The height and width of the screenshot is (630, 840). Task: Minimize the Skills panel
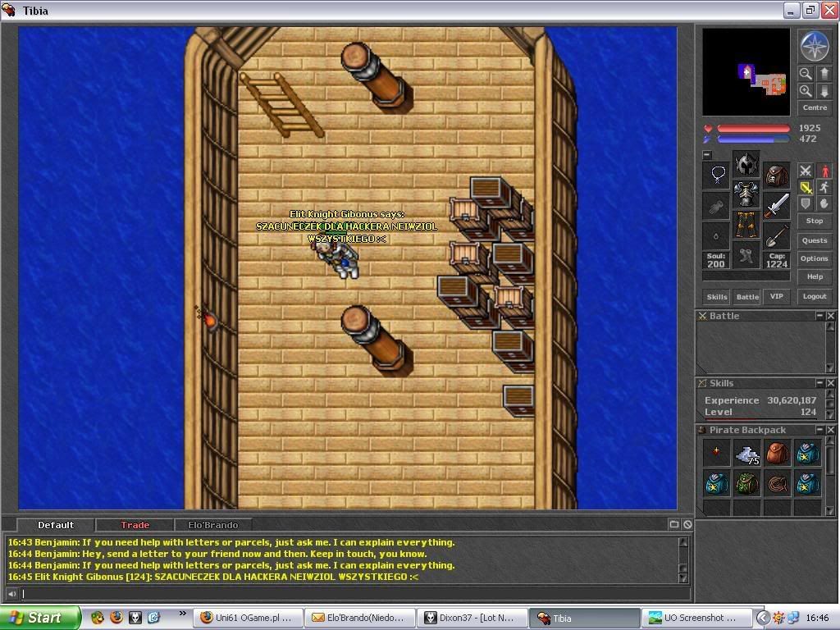coord(819,383)
